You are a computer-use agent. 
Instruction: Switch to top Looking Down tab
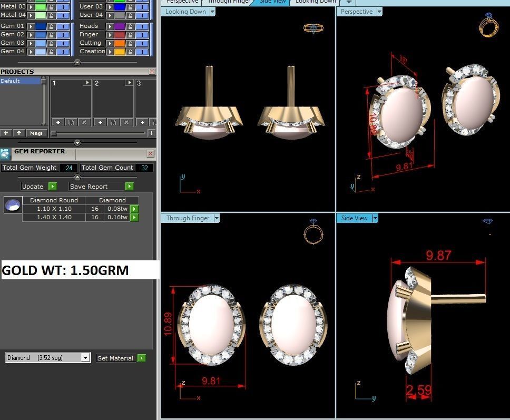316,2
